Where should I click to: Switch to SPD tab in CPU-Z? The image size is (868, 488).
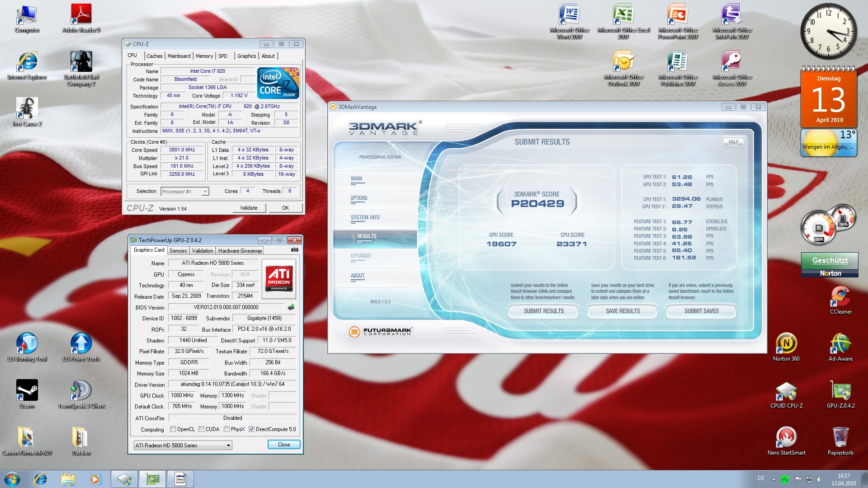[x=223, y=56]
